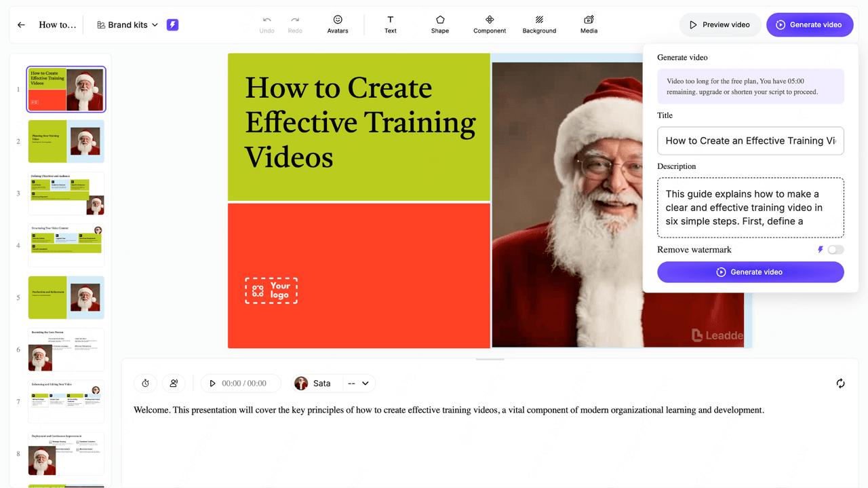Expand the Brand kits dropdown
The width and height of the screenshot is (868, 488).
127,25
